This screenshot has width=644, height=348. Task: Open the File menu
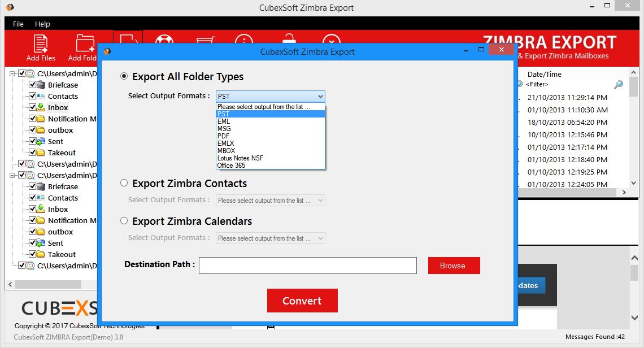tap(18, 24)
